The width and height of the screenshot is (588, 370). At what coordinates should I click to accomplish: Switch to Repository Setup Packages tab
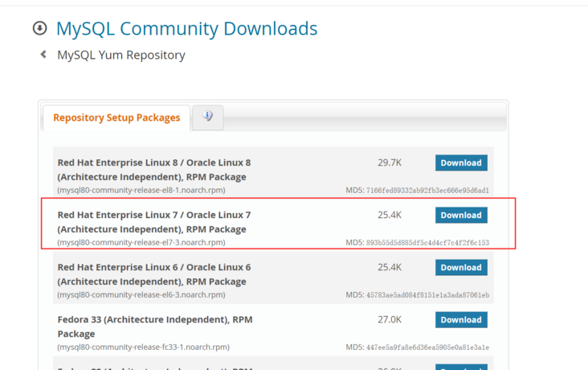pos(116,117)
